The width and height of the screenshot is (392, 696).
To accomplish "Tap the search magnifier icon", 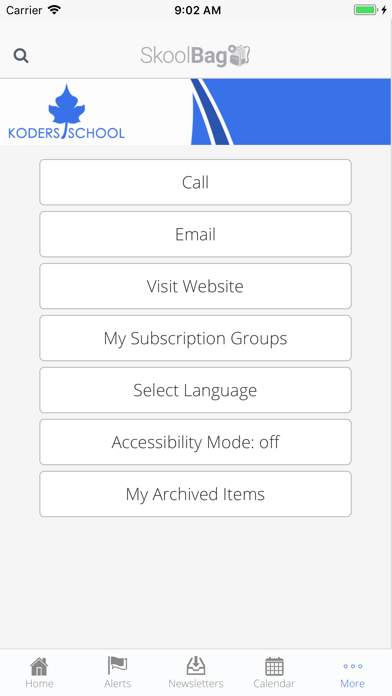I will click(x=21, y=56).
